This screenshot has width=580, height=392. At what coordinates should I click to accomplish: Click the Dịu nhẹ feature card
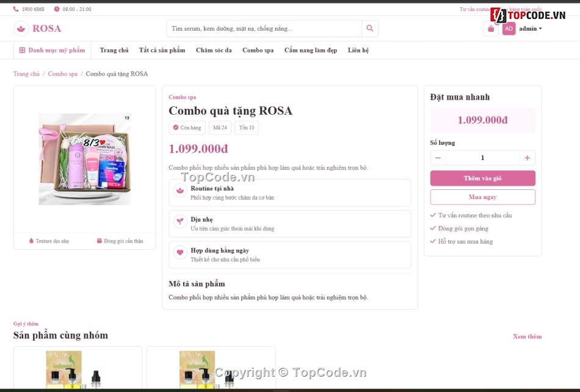(x=289, y=223)
